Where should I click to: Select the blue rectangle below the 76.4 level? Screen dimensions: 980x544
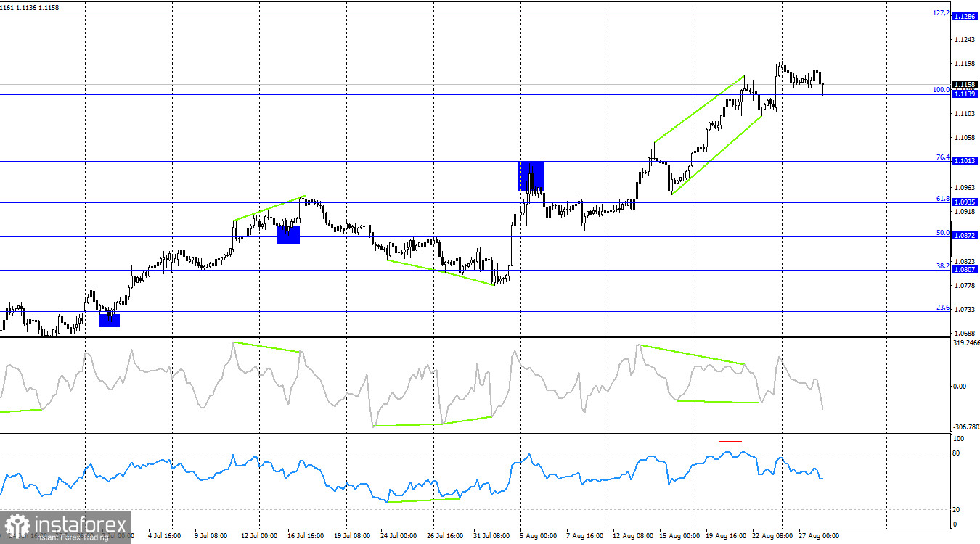coord(530,176)
